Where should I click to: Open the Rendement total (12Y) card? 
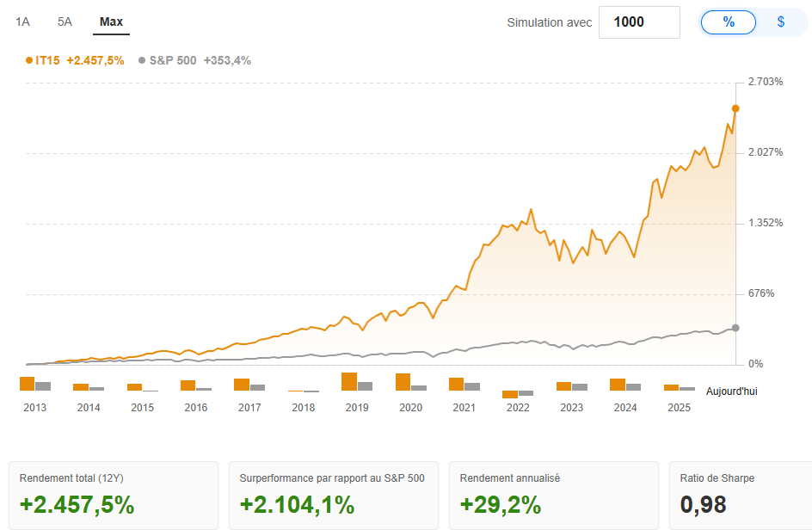point(113,495)
